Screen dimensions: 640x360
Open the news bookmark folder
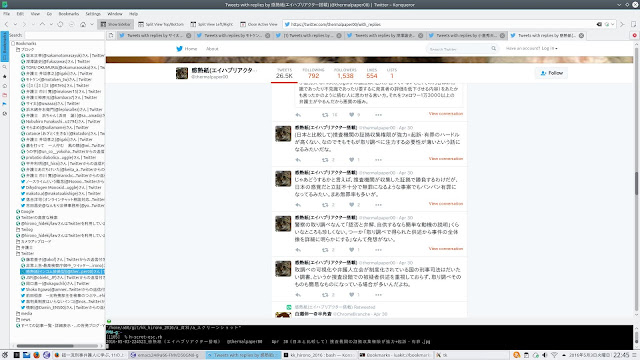[x=25, y=320]
